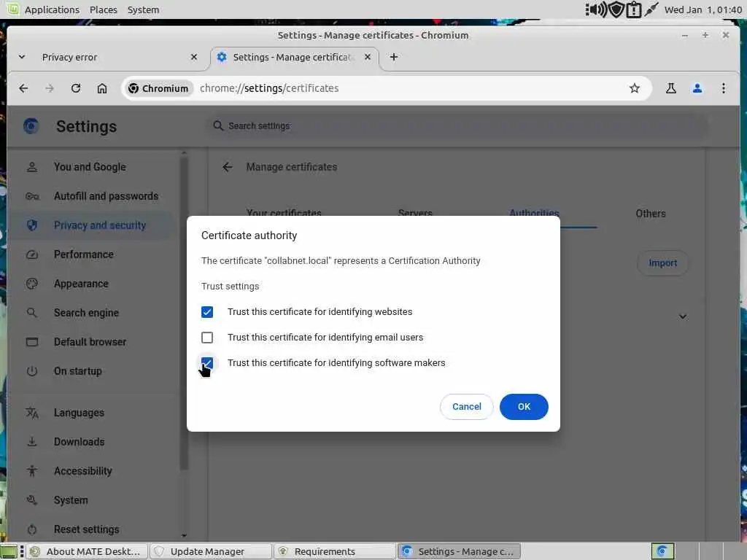The height and width of the screenshot is (560, 747).
Task: Open Chrome Labs flask icon
Action: click(x=671, y=88)
